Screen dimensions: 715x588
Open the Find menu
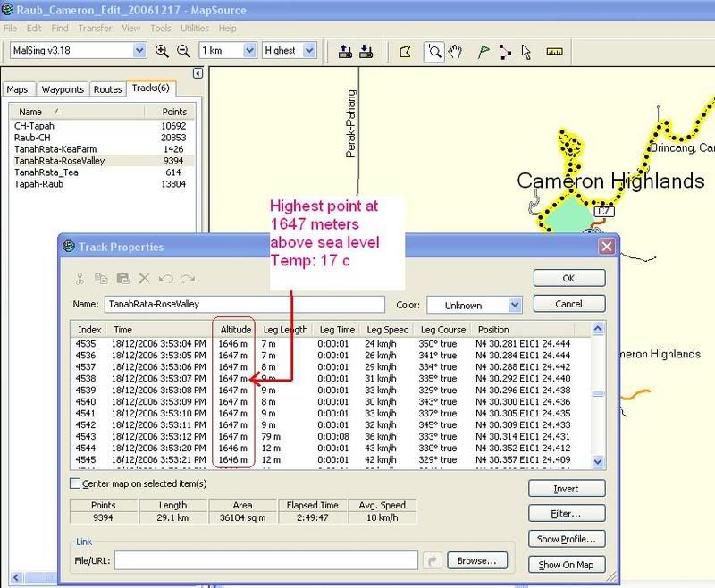point(60,29)
